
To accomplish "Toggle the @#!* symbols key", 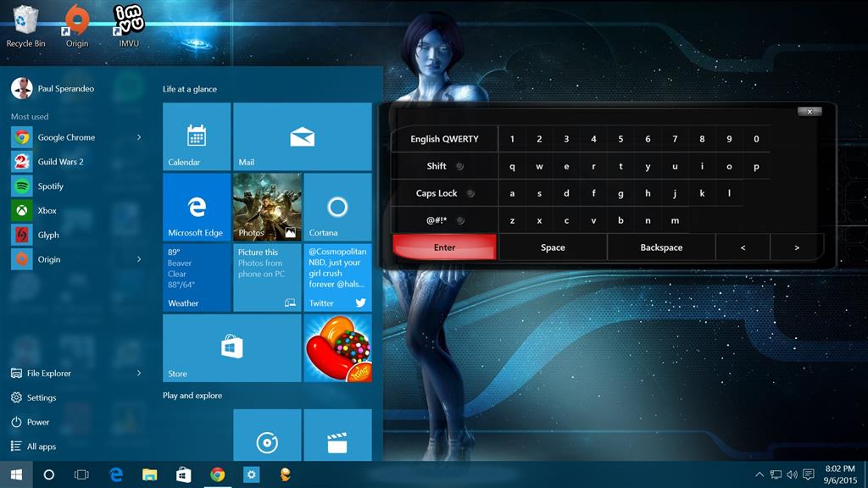I will pos(444,220).
